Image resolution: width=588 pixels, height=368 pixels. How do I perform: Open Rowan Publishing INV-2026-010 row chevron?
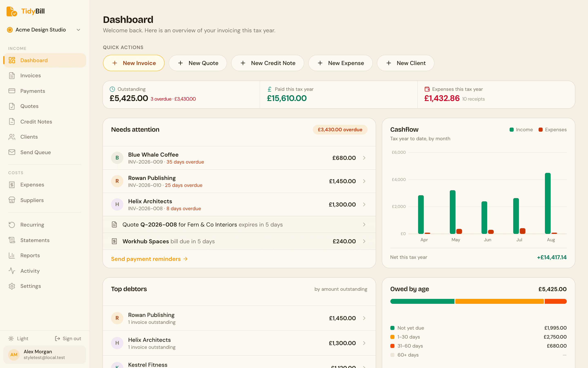click(x=364, y=181)
